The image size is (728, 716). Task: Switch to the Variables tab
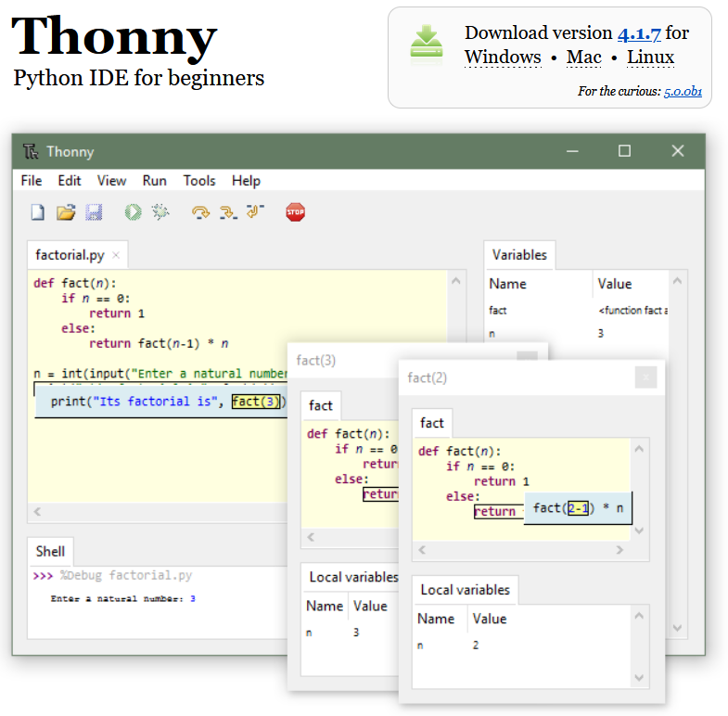coord(519,255)
